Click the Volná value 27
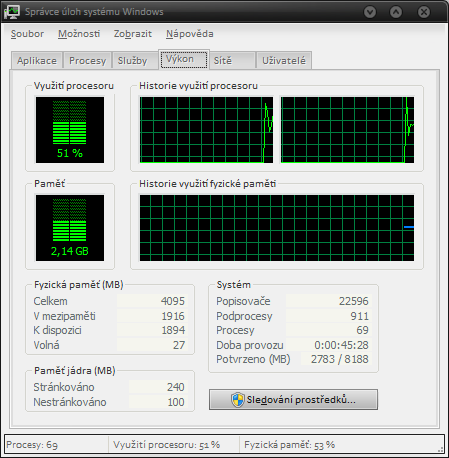The width and height of the screenshot is (449, 458). click(179, 345)
